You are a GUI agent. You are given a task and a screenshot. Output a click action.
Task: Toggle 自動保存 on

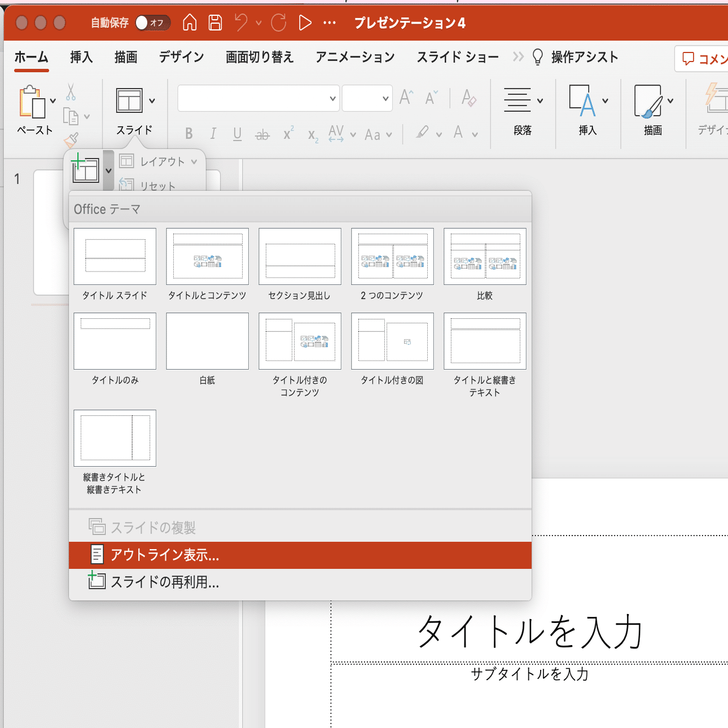[152, 23]
